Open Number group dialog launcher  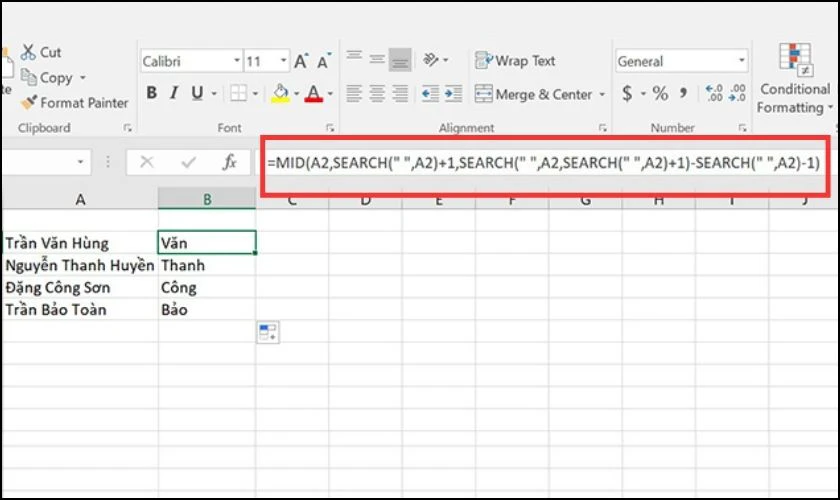[742, 128]
